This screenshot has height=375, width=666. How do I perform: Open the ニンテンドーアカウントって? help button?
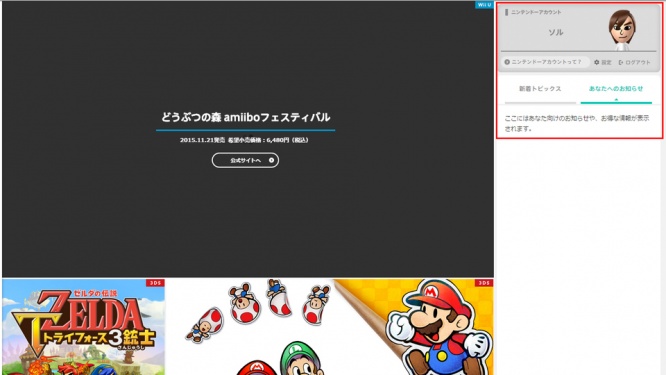tap(545, 62)
